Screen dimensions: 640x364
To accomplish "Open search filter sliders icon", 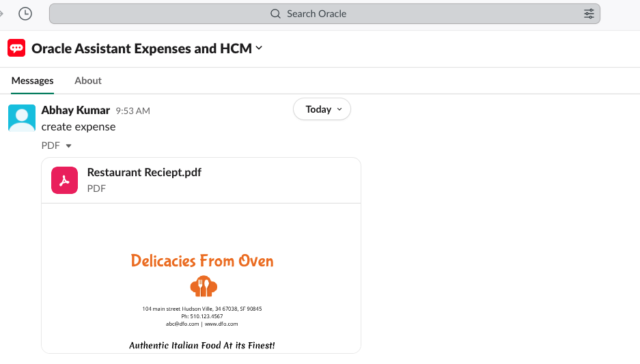I will 589,14.
